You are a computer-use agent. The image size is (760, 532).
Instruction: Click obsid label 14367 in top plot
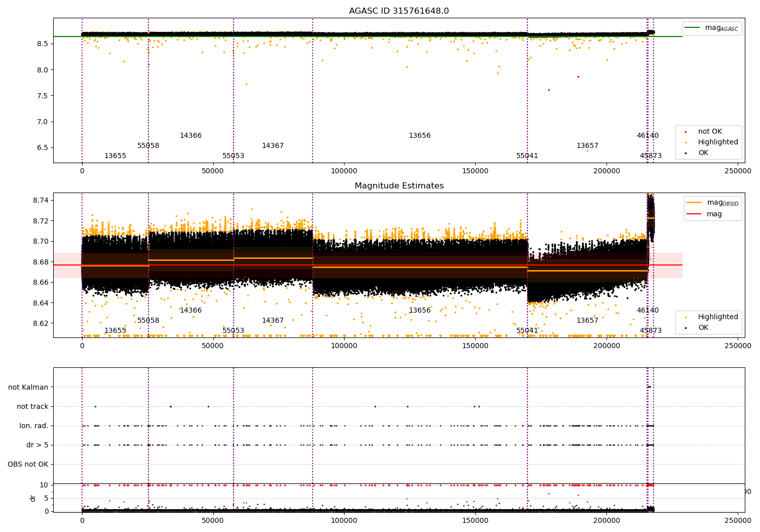[273, 146]
